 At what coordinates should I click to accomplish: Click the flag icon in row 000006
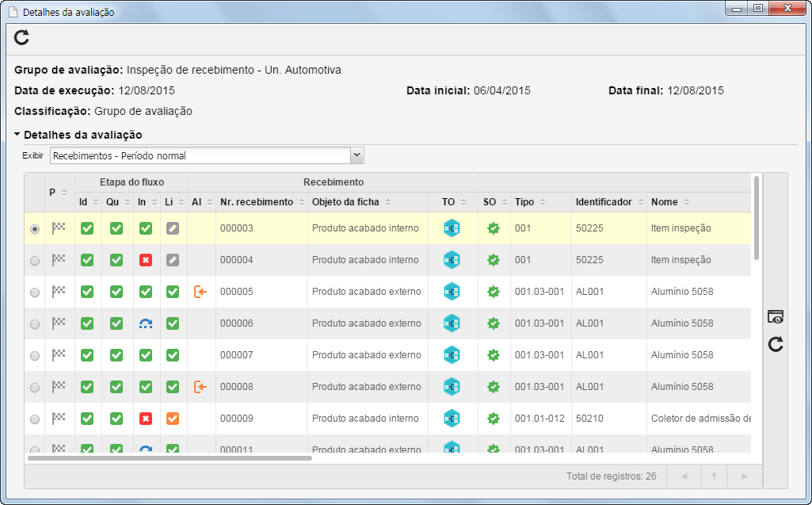pyautogui.click(x=59, y=323)
